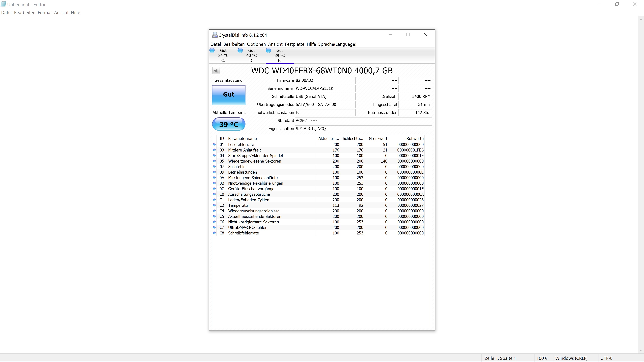Click status dot for Mittlere Anlaufzeit row
644x362 pixels.
coord(214,150)
